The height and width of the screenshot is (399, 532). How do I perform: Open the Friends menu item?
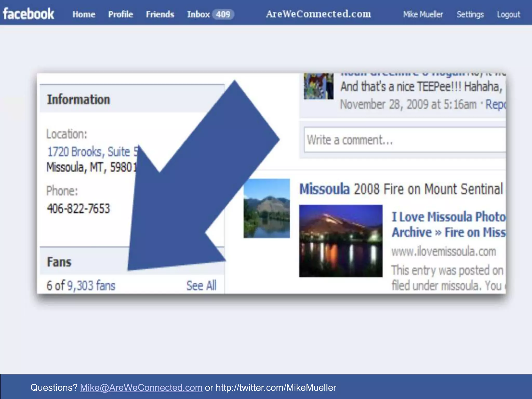[160, 14]
